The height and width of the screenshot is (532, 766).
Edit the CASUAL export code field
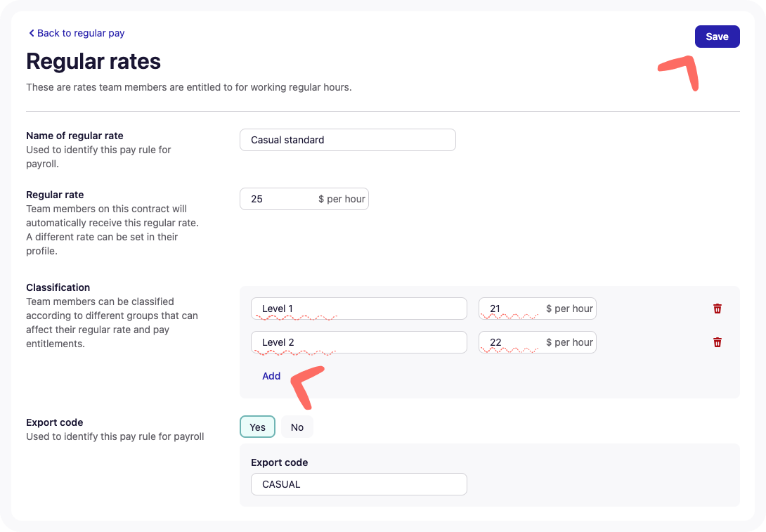pos(359,484)
